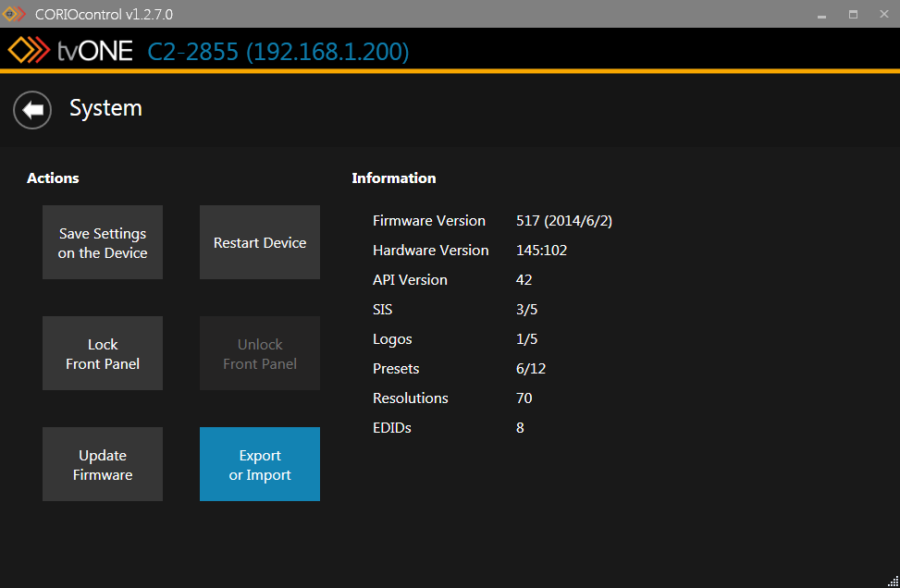Close the CORIOcontrol window
900x588 pixels.
tap(884, 15)
